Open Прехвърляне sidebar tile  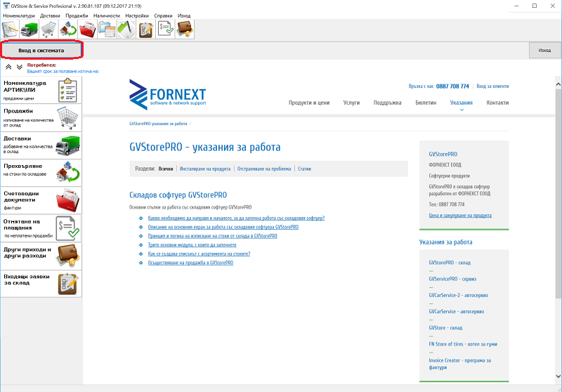point(41,173)
